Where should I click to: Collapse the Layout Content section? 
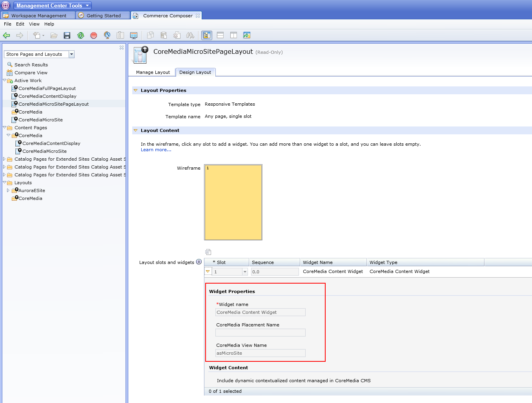tap(136, 130)
